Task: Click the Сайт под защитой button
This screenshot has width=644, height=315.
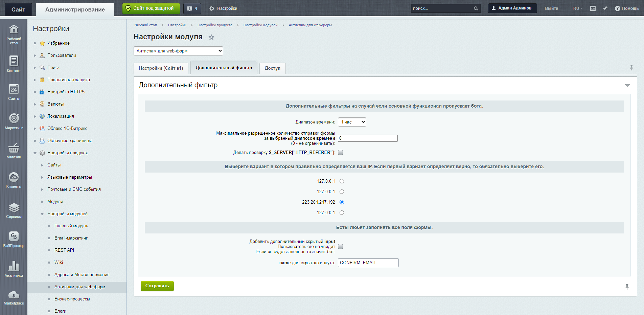Action: pos(151,8)
